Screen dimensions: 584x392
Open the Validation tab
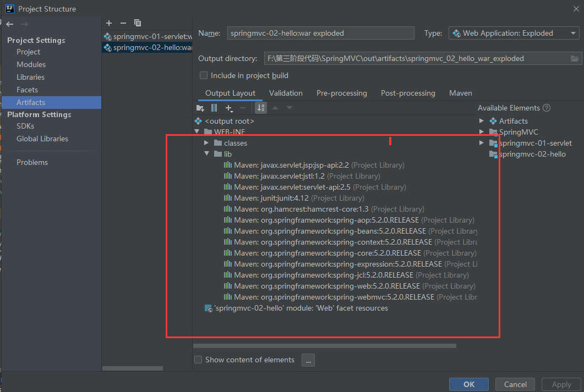coord(286,93)
